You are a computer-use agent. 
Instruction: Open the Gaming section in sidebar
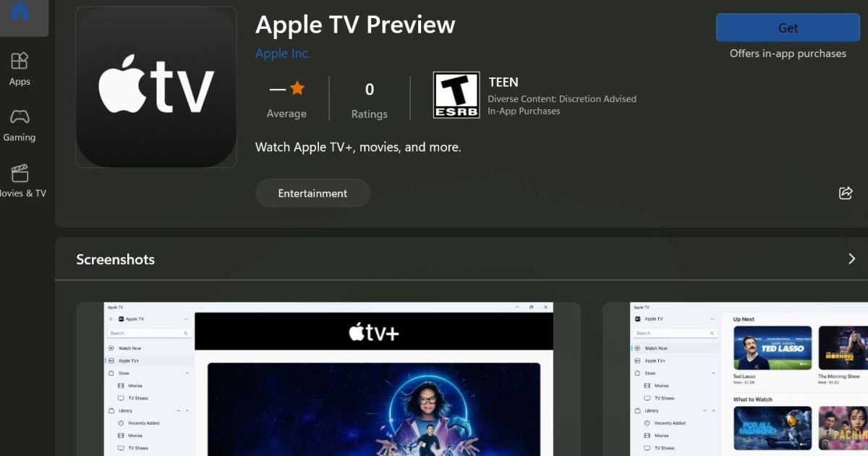click(20, 124)
